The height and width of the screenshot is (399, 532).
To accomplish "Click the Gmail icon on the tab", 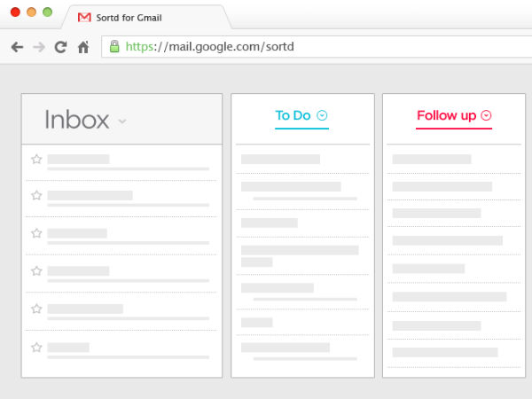I will click(x=83, y=17).
